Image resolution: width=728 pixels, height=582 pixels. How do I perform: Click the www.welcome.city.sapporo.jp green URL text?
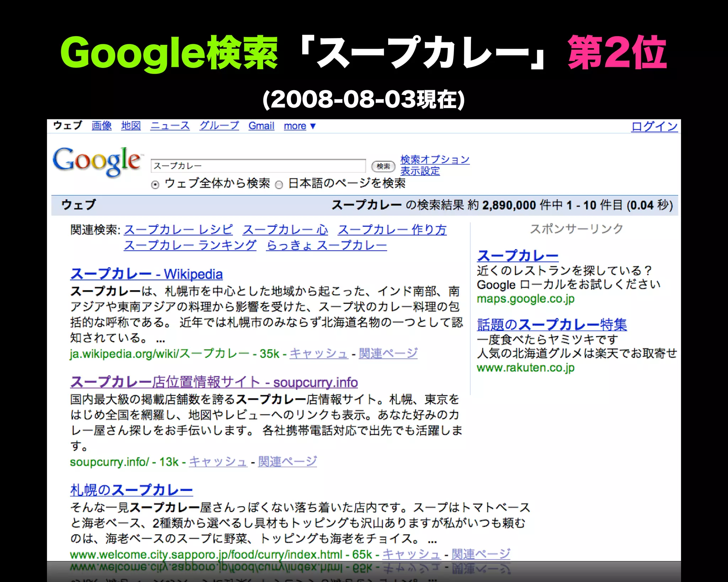(206, 554)
